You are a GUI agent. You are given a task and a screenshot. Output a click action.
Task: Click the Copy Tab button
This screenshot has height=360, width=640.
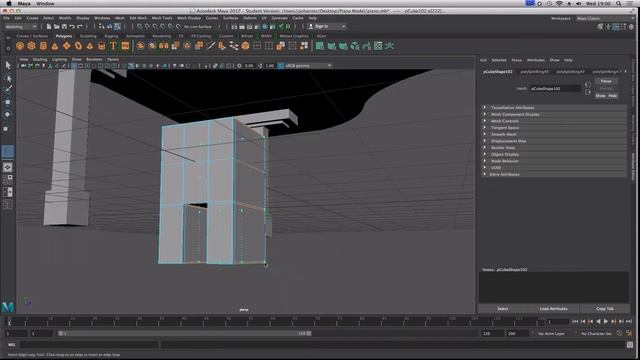604,309
